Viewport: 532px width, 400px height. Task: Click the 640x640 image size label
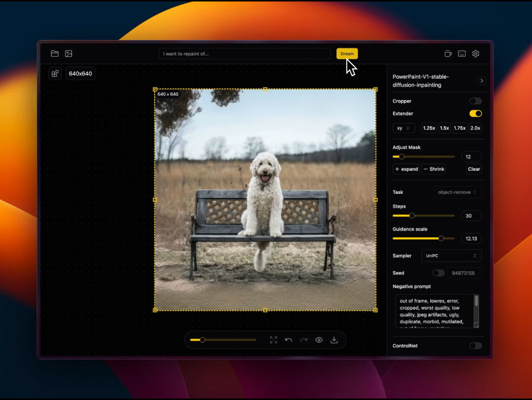[x=81, y=73]
